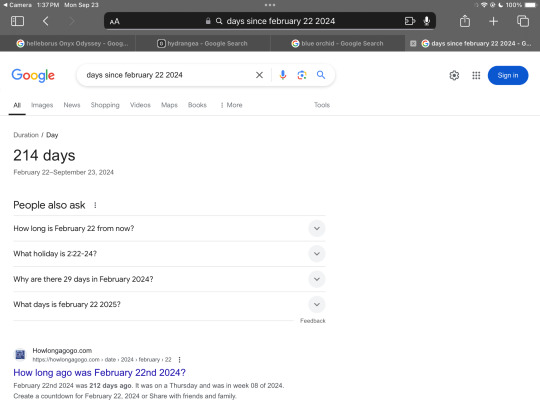
Task: Click the blue Google search magnifier
Action: pyautogui.click(x=321, y=75)
